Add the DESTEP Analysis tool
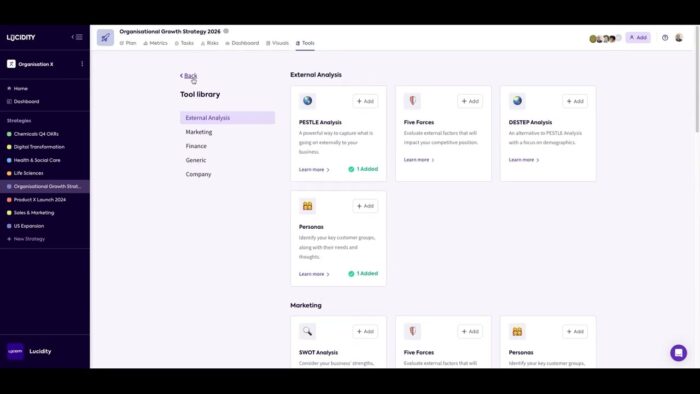This screenshot has height=394, width=700. click(575, 101)
